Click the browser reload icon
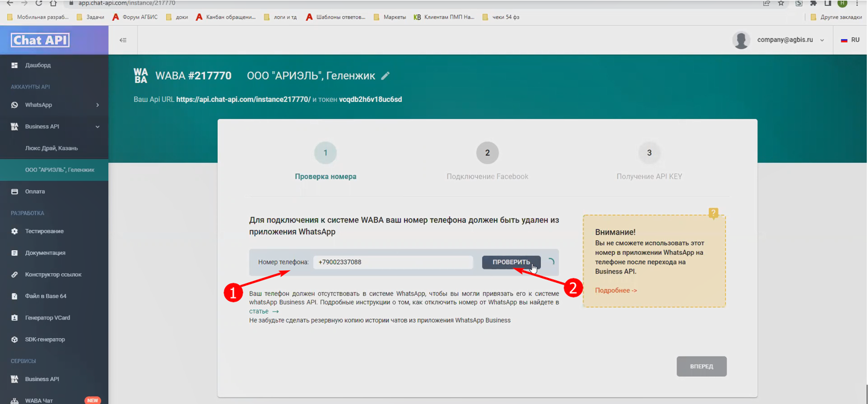The height and width of the screenshot is (404, 868). (39, 3)
